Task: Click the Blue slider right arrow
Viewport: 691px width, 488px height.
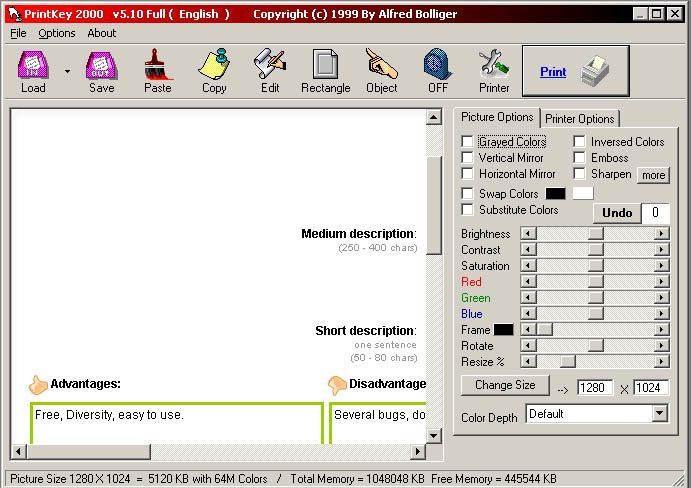Action: click(661, 313)
